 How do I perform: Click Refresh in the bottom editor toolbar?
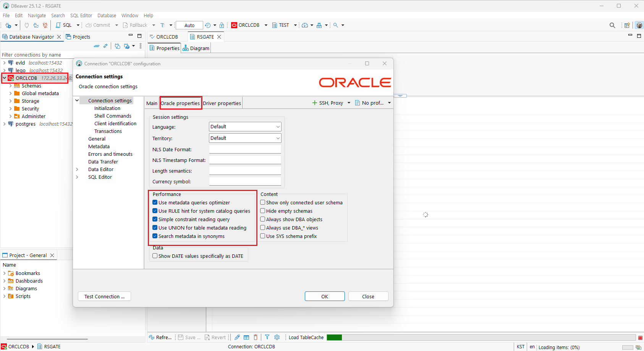(x=160, y=337)
